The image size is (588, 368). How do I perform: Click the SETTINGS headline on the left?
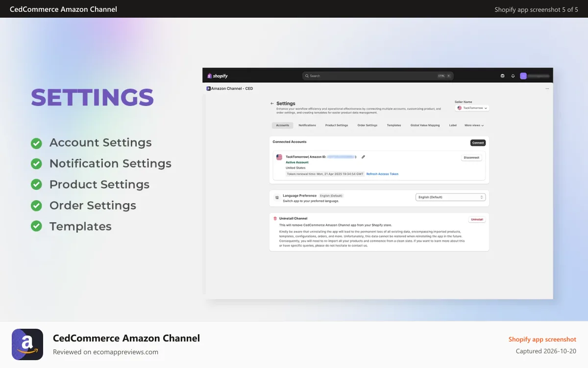coord(93,98)
